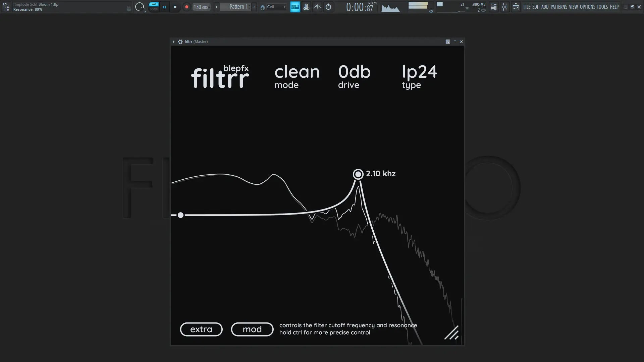The height and width of the screenshot is (362, 644).
Task: Open plugin presets via the grid icon
Action: point(448,42)
